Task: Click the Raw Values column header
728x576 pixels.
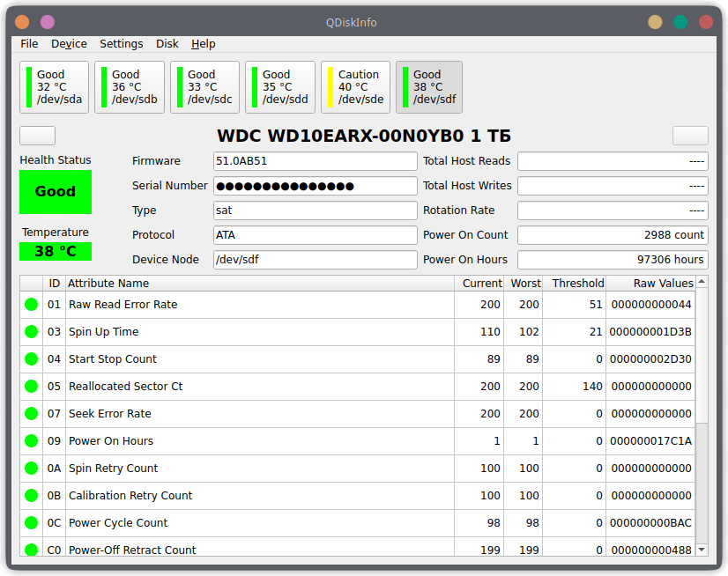Action: [x=650, y=283]
